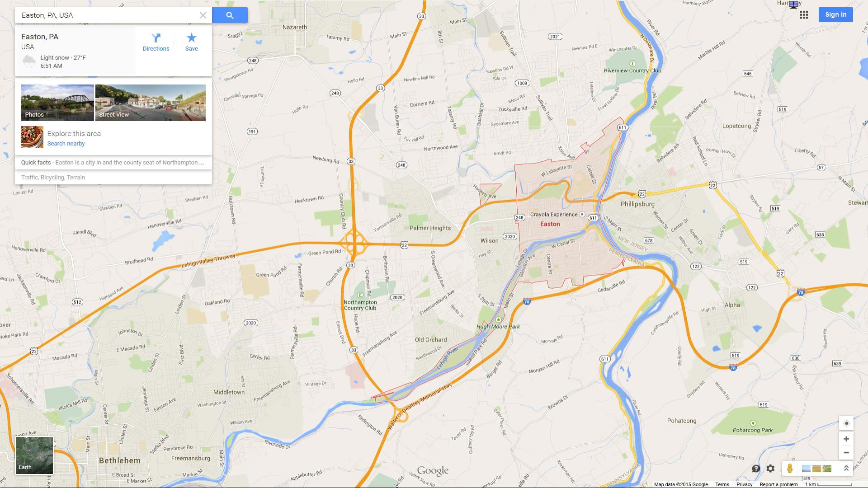Viewport: 868px width, 488px height.
Task: Clear the search box with the X icon
Action: click(203, 15)
